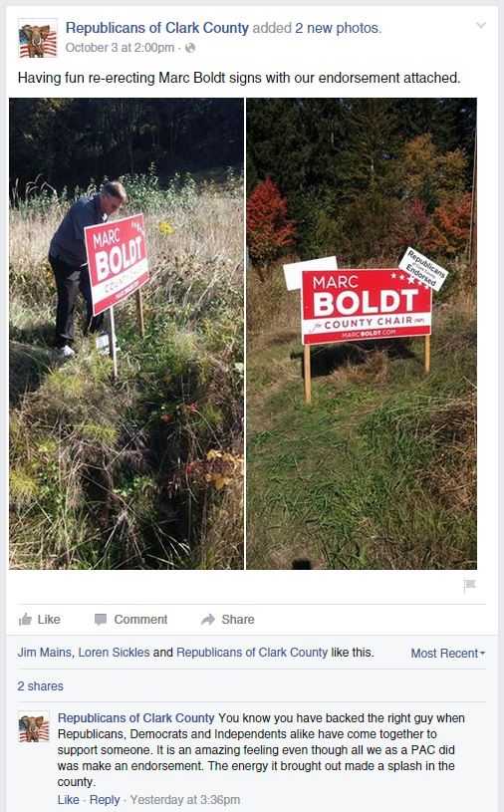The height and width of the screenshot is (812, 504).
Task: View the 2 shares link
Action: [41, 686]
